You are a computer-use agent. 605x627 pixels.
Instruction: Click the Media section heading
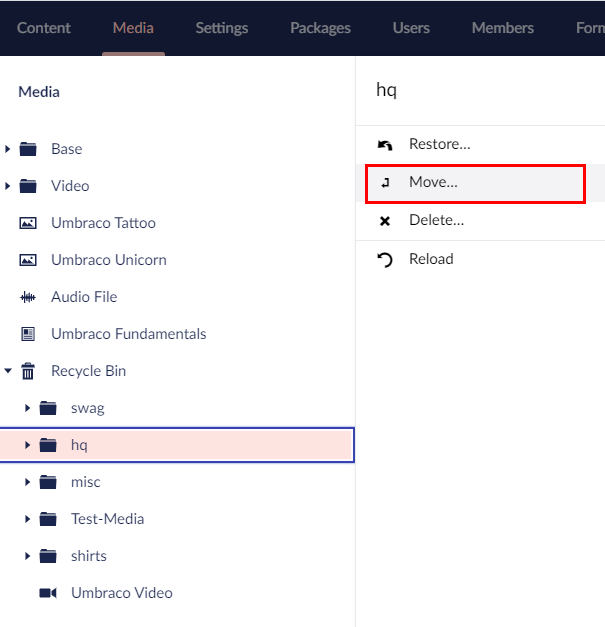pos(39,92)
